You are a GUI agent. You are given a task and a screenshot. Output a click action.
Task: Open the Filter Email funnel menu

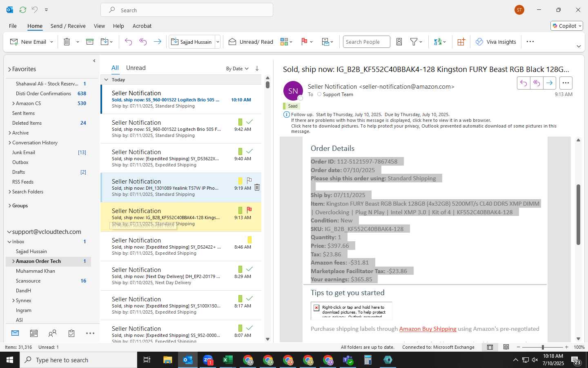[x=416, y=42]
